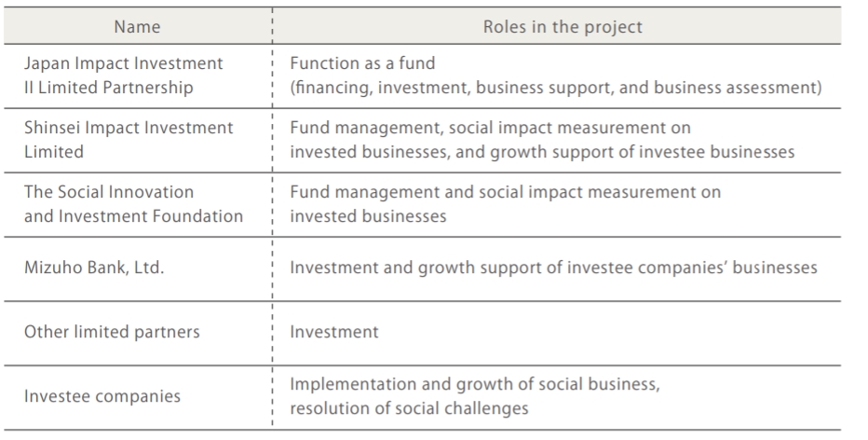Click the 'Function as a fund' text
Screen dimensions: 868x440
(x=362, y=63)
